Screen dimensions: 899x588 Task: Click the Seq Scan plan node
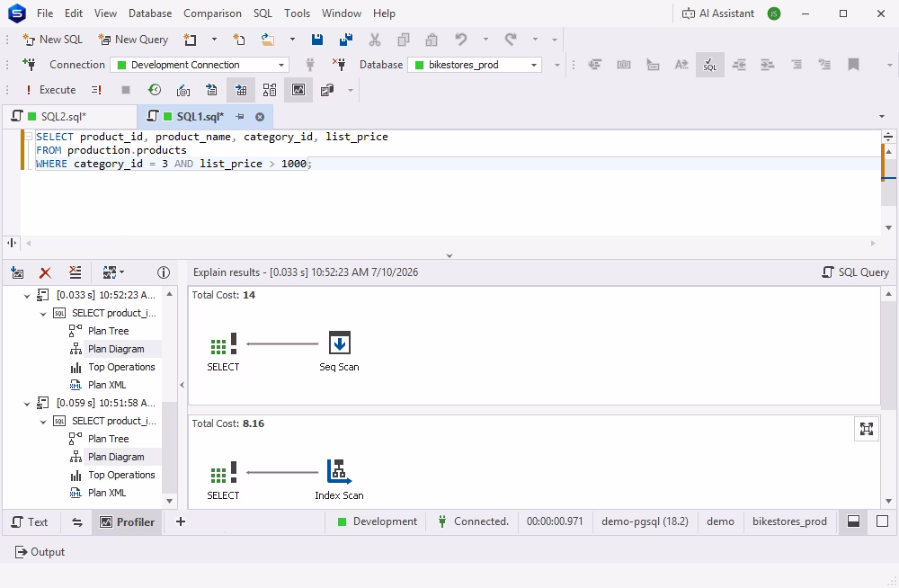(340, 351)
